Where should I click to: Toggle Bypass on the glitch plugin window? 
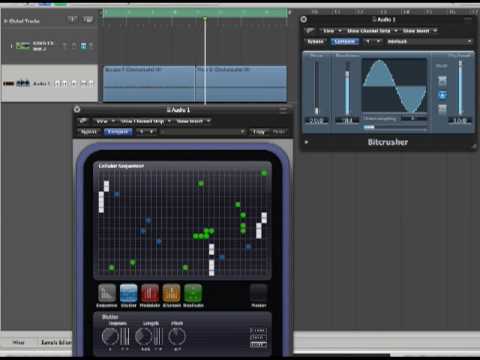(x=89, y=132)
